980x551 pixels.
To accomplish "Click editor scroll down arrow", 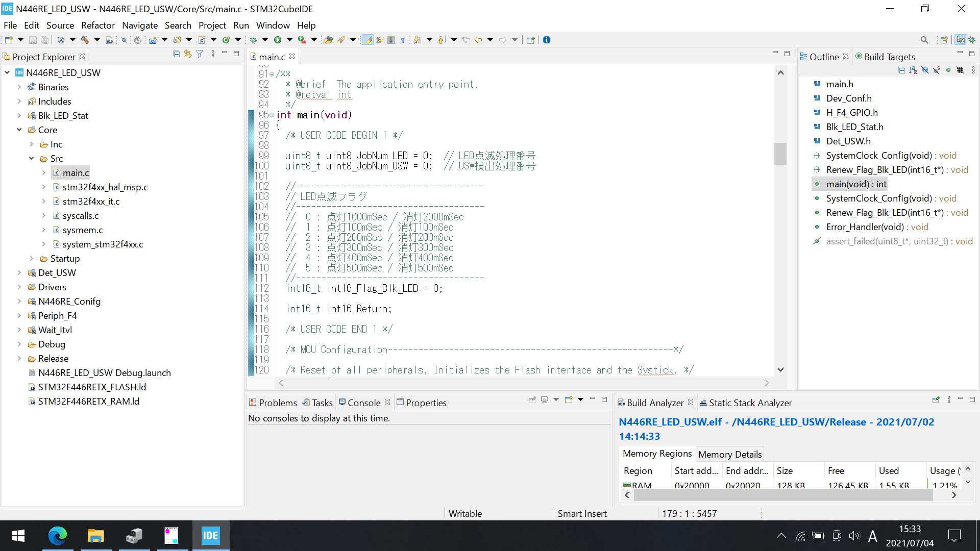I will (780, 369).
